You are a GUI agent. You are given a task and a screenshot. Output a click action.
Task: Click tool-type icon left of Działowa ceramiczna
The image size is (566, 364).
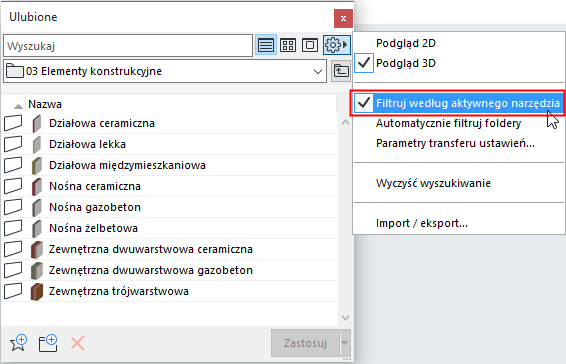coord(13,123)
